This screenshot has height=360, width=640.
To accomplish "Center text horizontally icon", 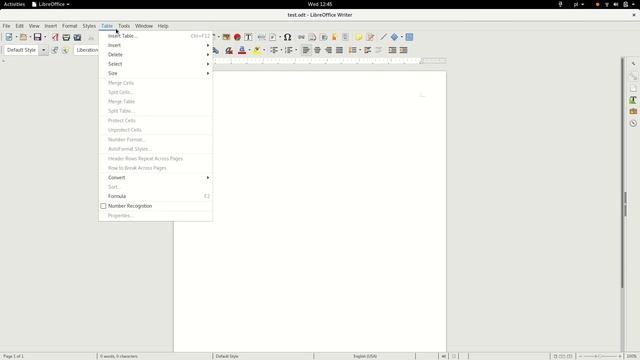I will click(317, 50).
